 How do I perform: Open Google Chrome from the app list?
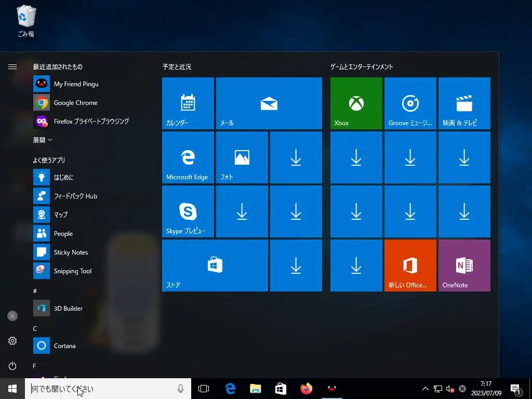tap(90, 102)
